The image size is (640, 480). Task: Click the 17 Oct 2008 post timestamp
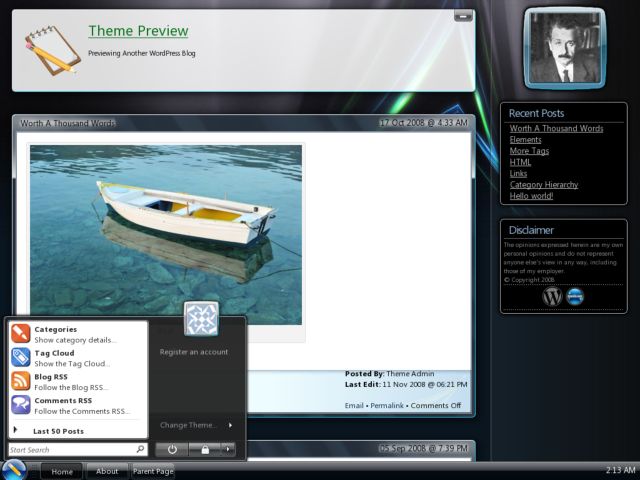click(x=423, y=123)
